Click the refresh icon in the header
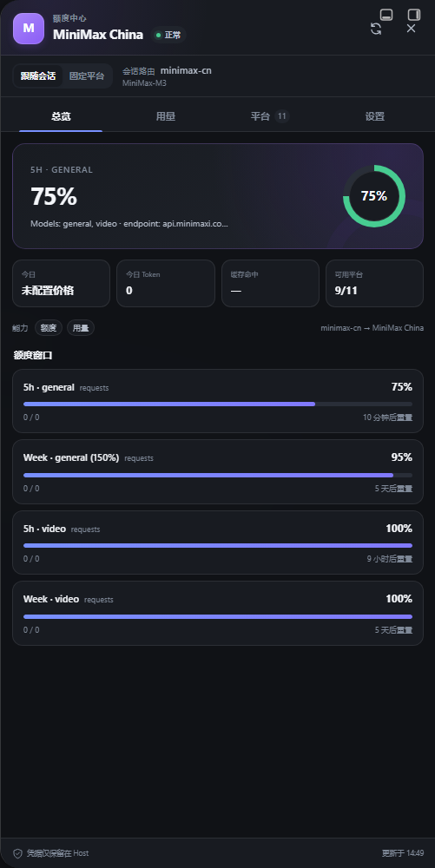 376,29
